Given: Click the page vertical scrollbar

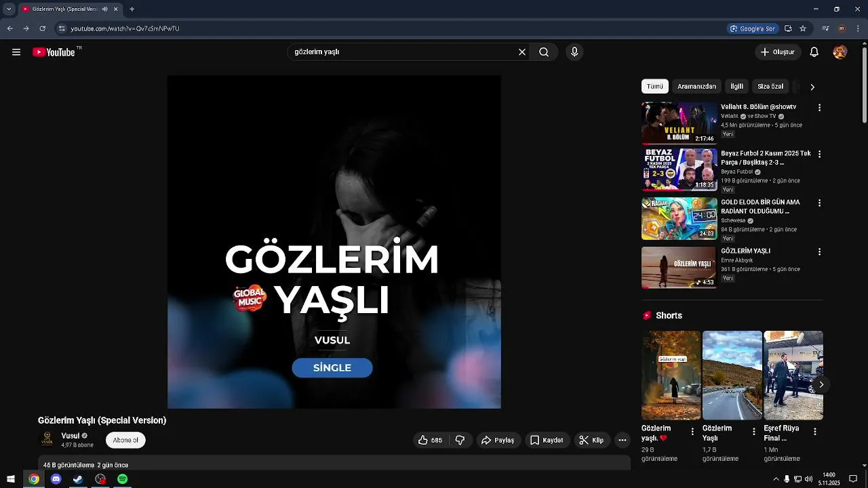Looking at the screenshot, I should (864, 85).
